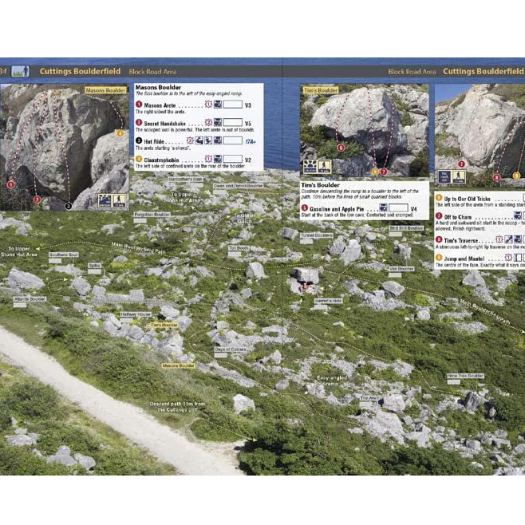This screenshot has height=525, width=525.
Task: Click red marker 7 at the base of Tim's Boulder photo
Action: [384, 172]
